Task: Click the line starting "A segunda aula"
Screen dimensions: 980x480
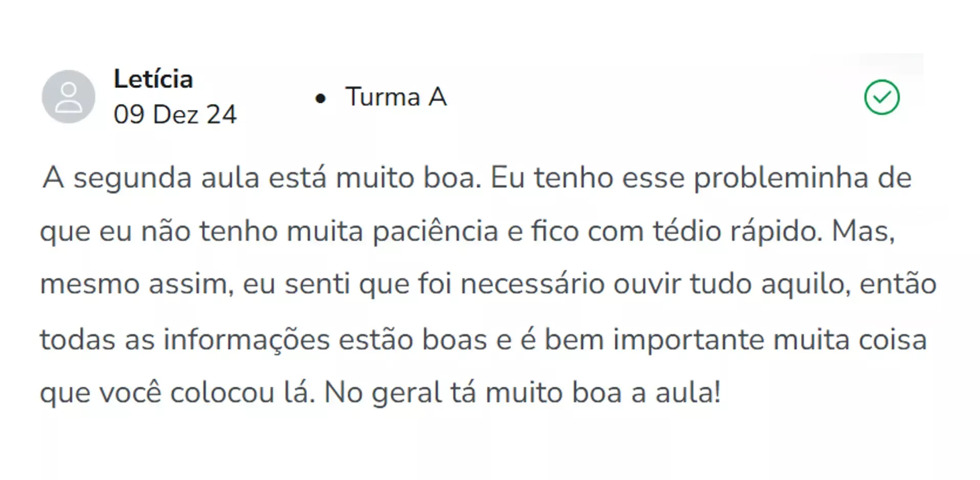Action: pyautogui.click(x=476, y=178)
